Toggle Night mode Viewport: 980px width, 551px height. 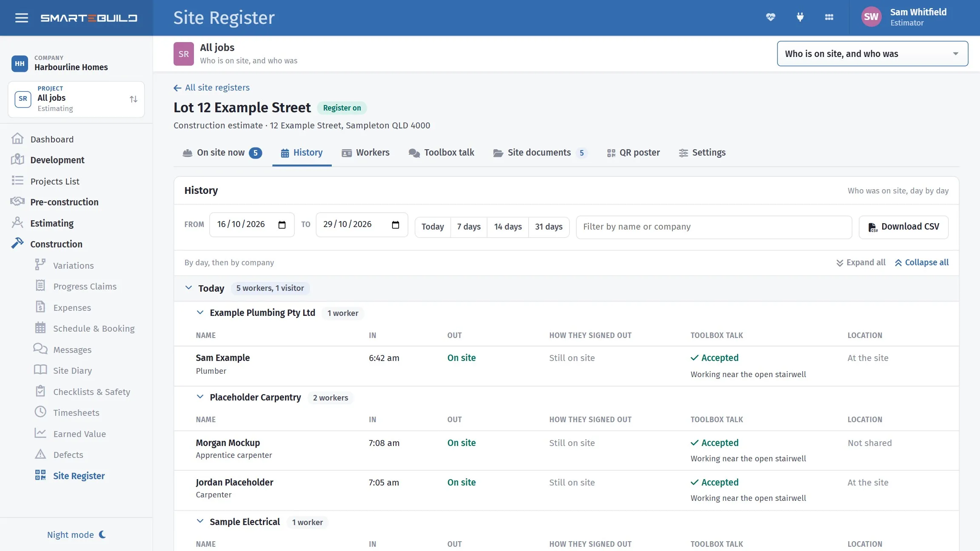tap(77, 534)
